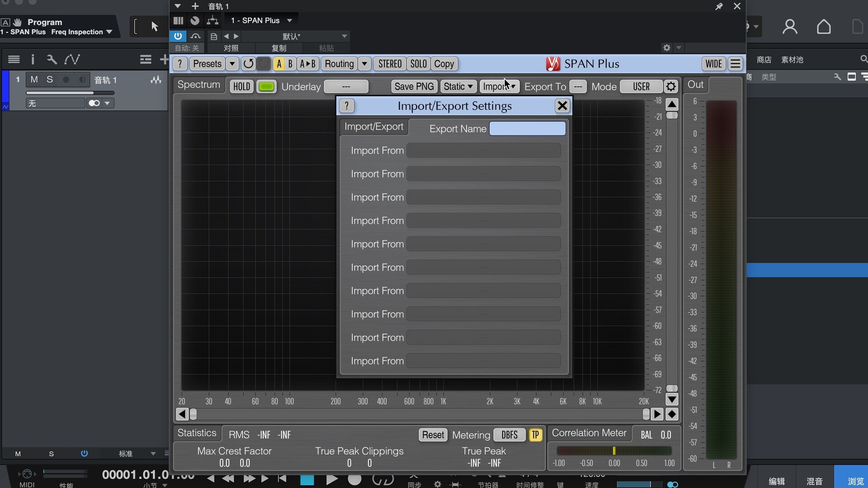The height and width of the screenshot is (488, 868).
Task: Click the user account icon
Action: click(x=790, y=27)
